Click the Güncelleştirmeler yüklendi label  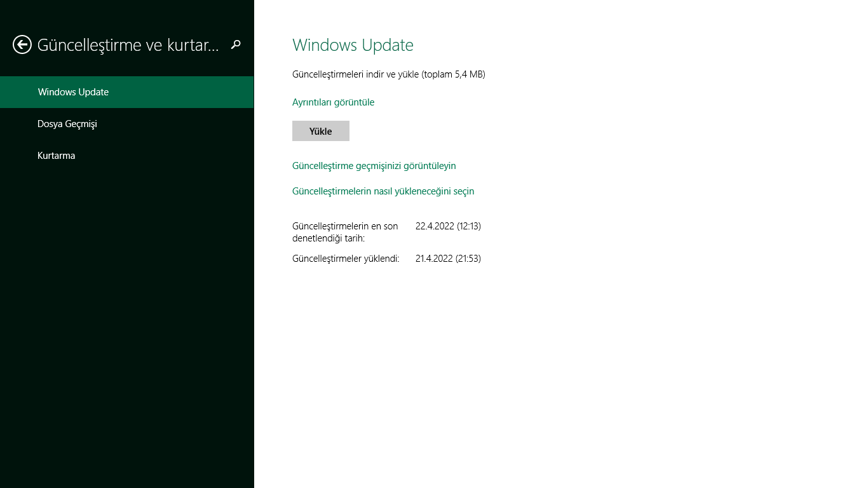346,259
